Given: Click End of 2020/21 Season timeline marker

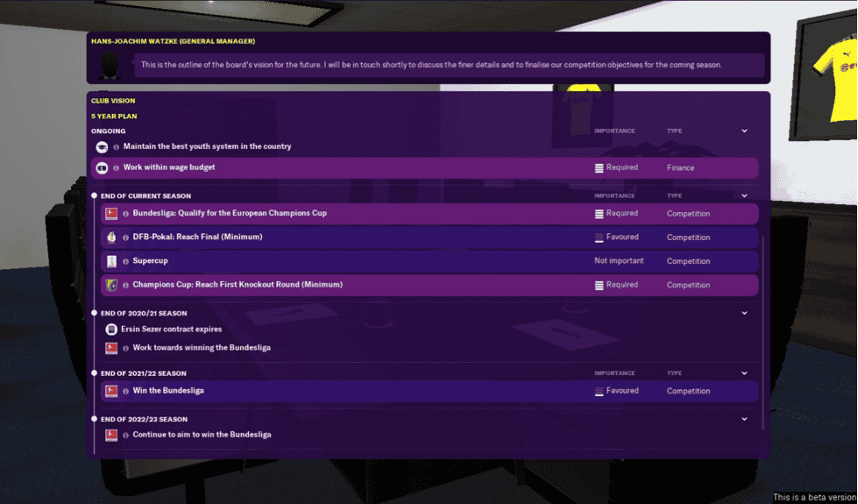Looking at the screenshot, I should pyautogui.click(x=94, y=313).
